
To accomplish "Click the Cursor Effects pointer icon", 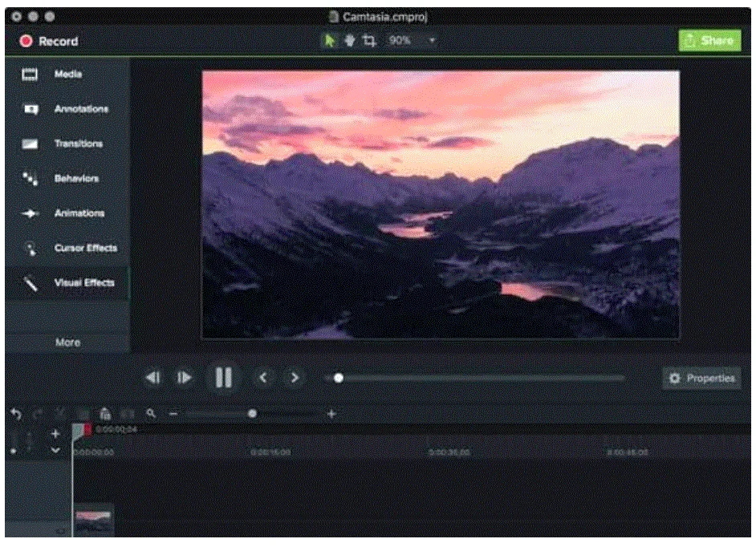I will click(x=30, y=248).
